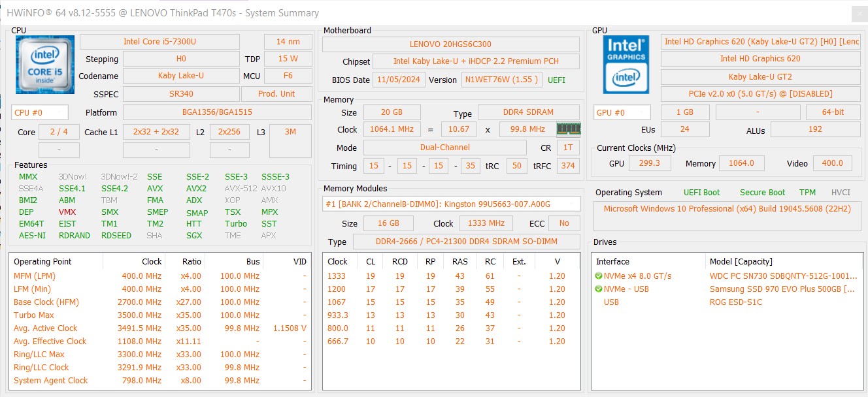Click the RAS column header
Screen dimensions: 868x397
coord(460,261)
